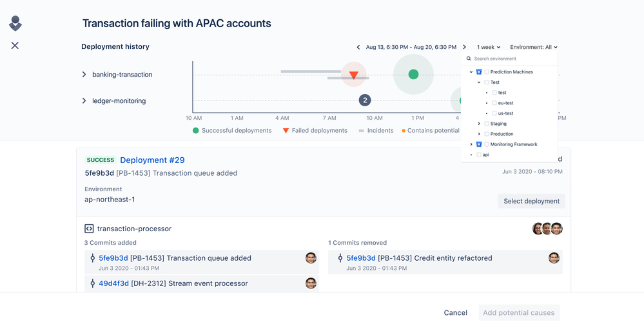Close the dialog with X icon
The width and height of the screenshot is (644, 331).
(15, 46)
